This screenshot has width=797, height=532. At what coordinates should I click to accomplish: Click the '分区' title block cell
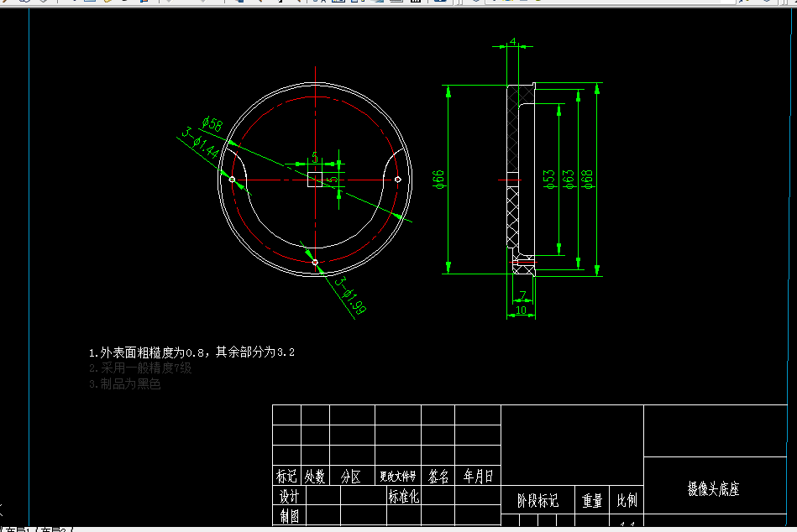pos(352,476)
